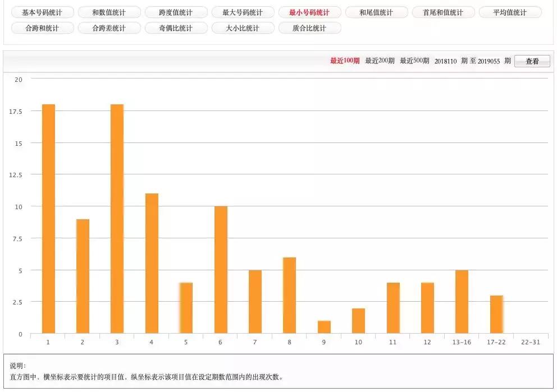Click the 说明 heading text

pos(18,366)
